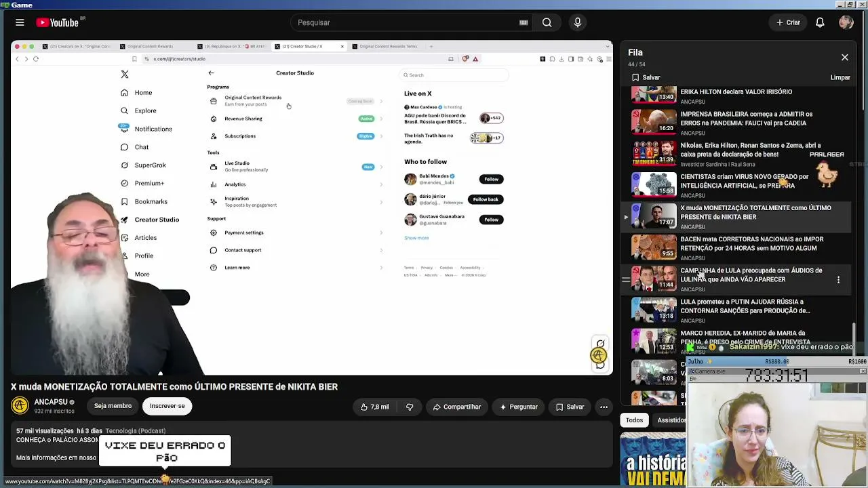Select 'Investidor Sardinha | Raul Sena' channel name
Image resolution: width=868 pixels, height=488 pixels.
click(x=717, y=164)
